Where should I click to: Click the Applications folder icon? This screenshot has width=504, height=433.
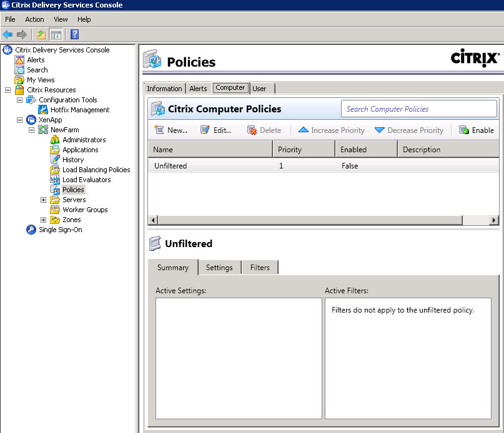point(55,150)
